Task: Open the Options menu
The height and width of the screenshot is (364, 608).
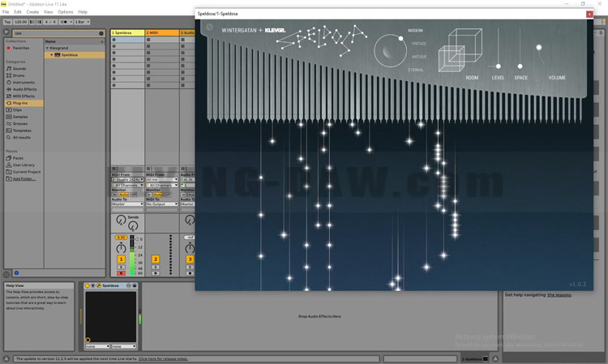Action: tap(66, 12)
